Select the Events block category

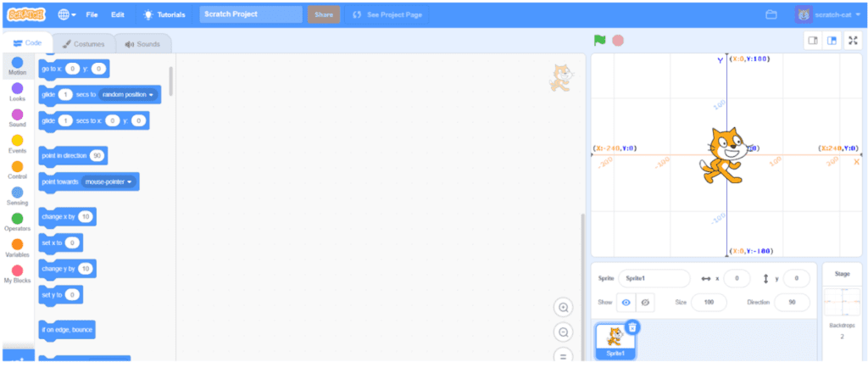click(17, 144)
